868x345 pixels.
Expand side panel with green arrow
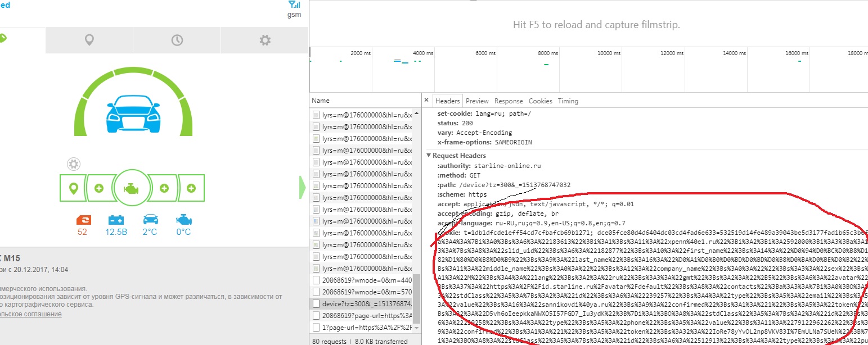[x=302, y=187]
